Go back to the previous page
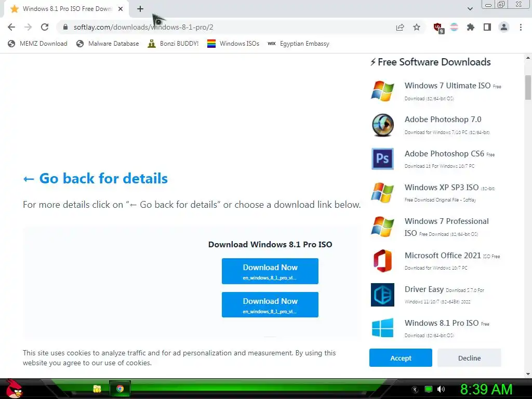The image size is (532, 399). click(11, 27)
